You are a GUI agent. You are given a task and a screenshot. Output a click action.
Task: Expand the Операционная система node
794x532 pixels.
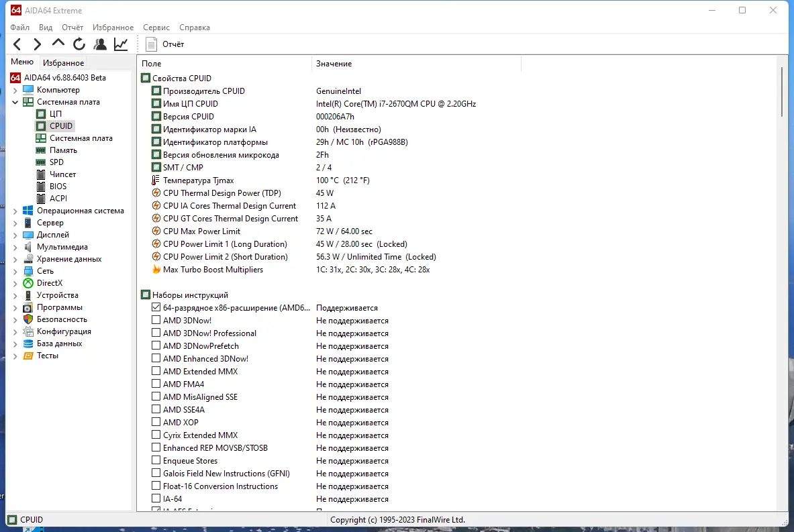pos(15,211)
